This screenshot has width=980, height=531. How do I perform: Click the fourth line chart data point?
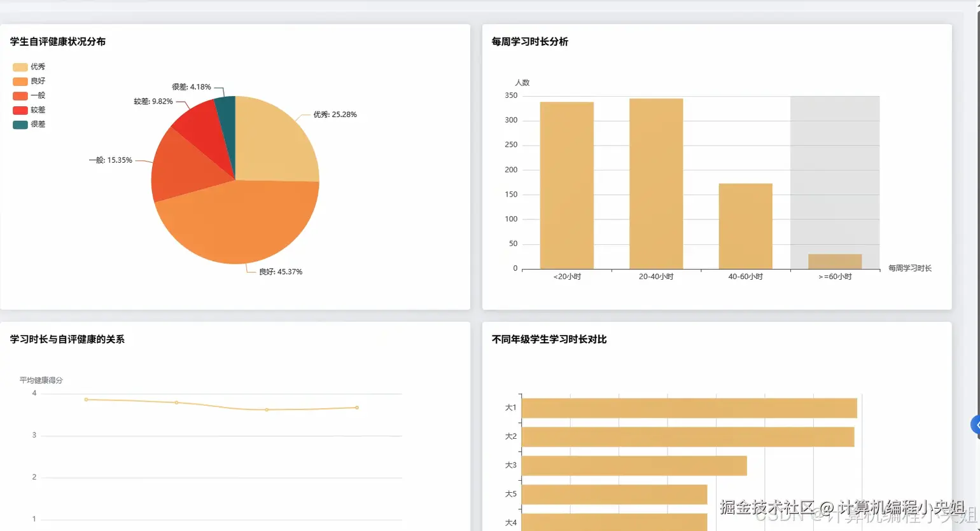pyautogui.click(x=357, y=408)
